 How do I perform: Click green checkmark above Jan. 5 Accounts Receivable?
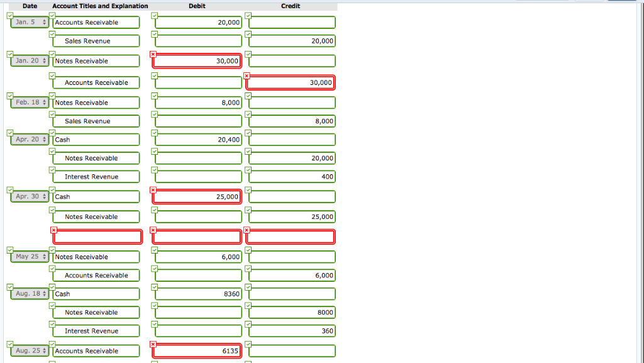[x=52, y=16]
